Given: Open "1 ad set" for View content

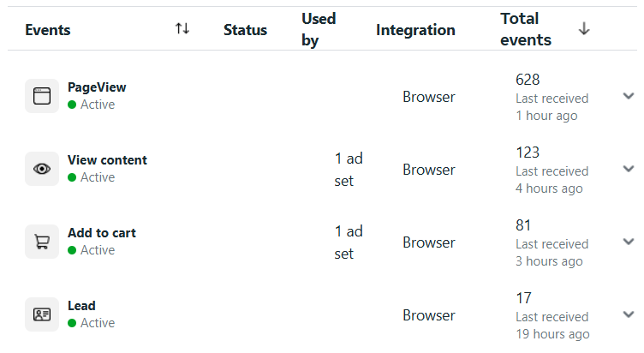Looking at the screenshot, I should pos(349,170).
